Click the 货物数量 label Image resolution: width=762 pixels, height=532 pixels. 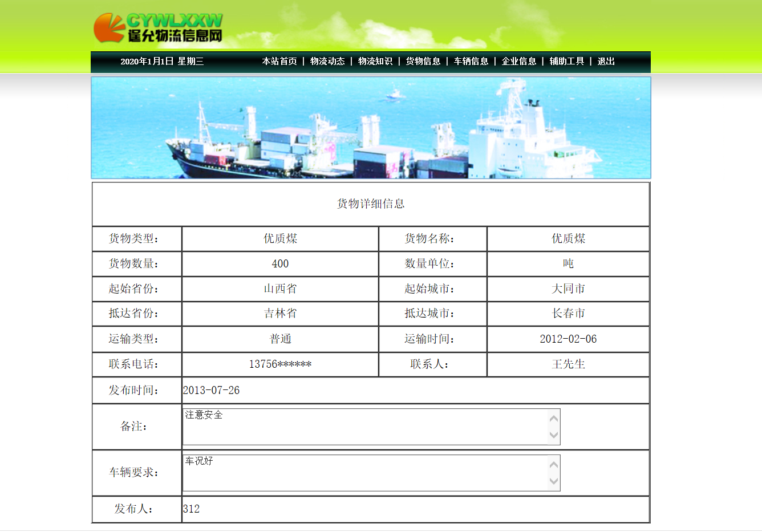134,263
